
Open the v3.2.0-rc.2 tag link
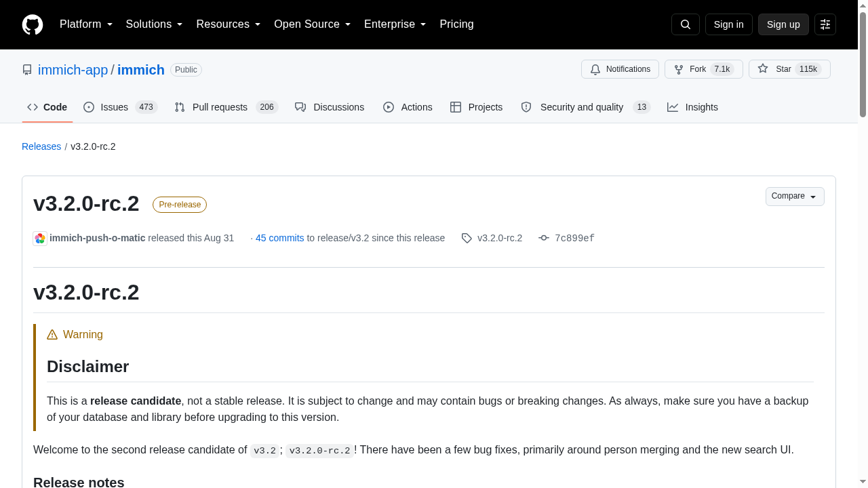(500, 238)
